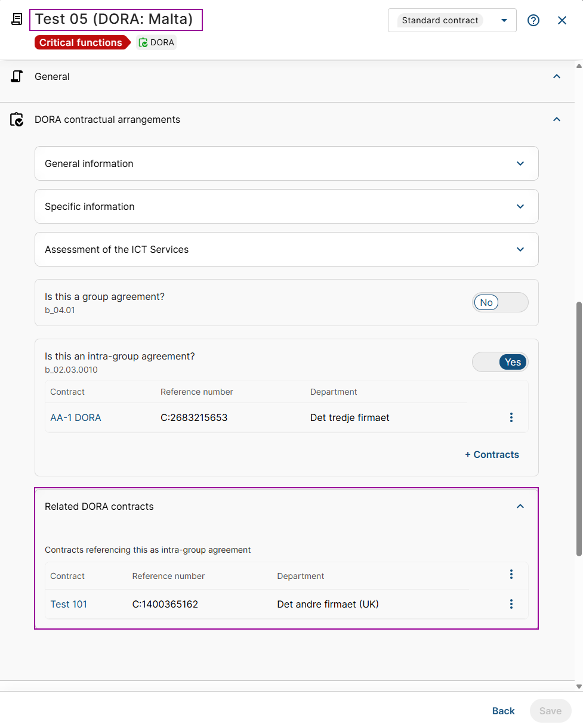Expand the Specific information panel
Viewport: 583px width, 728px height.
coord(520,206)
